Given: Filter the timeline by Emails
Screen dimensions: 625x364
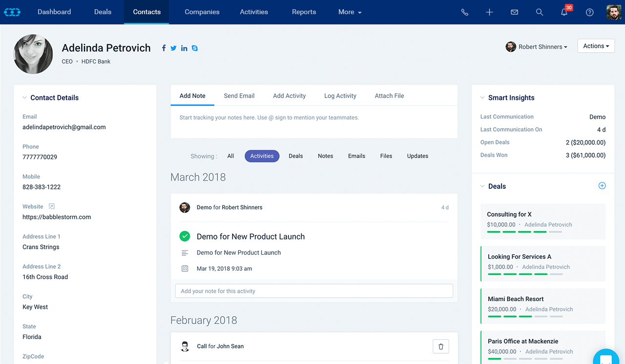Looking at the screenshot, I should coord(356,156).
